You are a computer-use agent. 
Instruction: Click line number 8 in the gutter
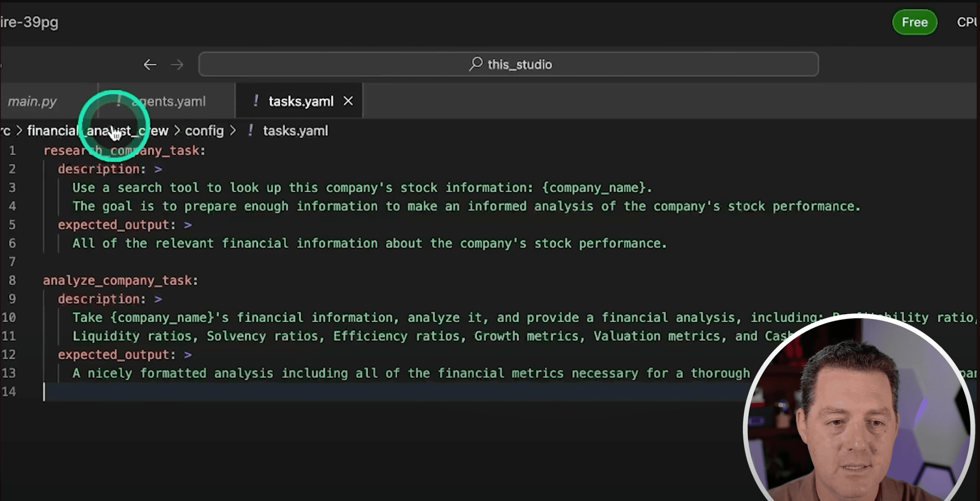click(12, 280)
